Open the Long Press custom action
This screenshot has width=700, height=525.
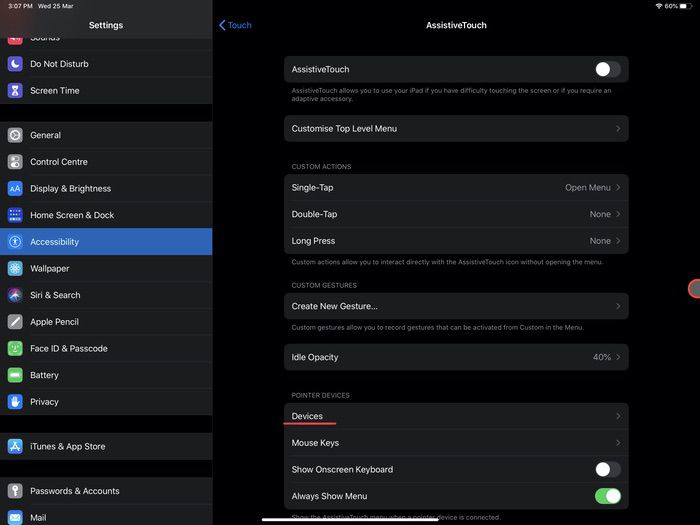456,241
